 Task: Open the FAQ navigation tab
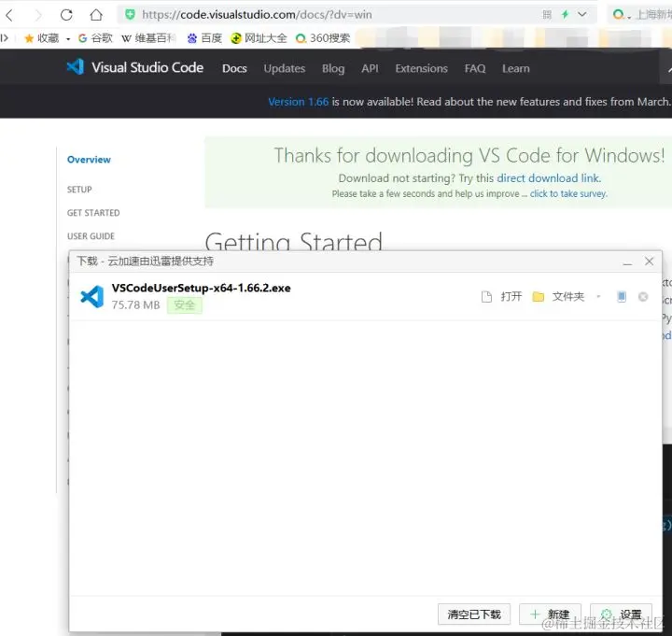tap(475, 68)
